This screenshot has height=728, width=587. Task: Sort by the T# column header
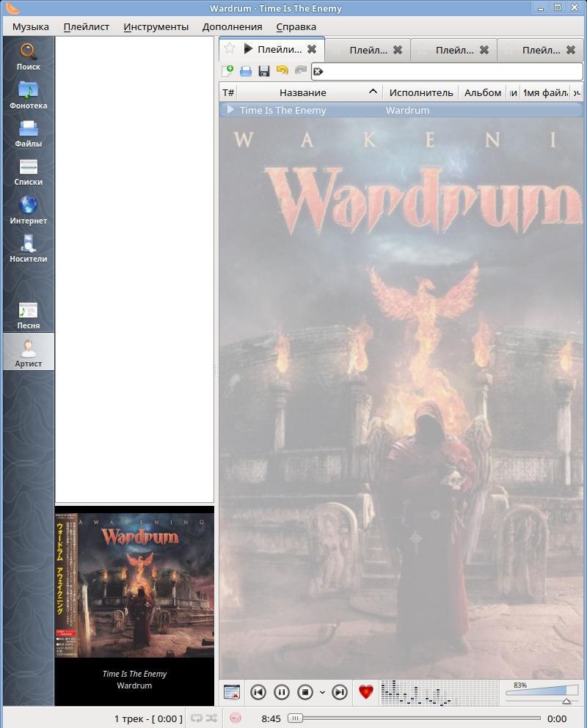point(228,92)
